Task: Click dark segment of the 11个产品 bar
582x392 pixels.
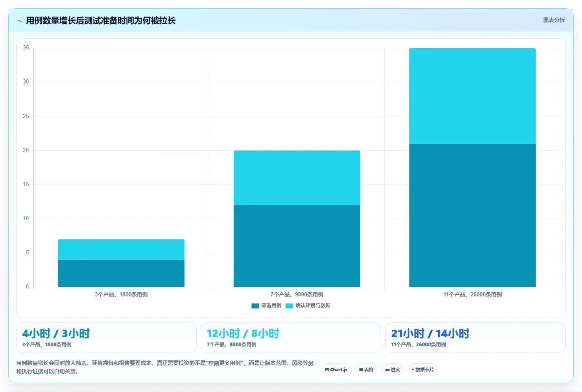Action: (x=473, y=215)
